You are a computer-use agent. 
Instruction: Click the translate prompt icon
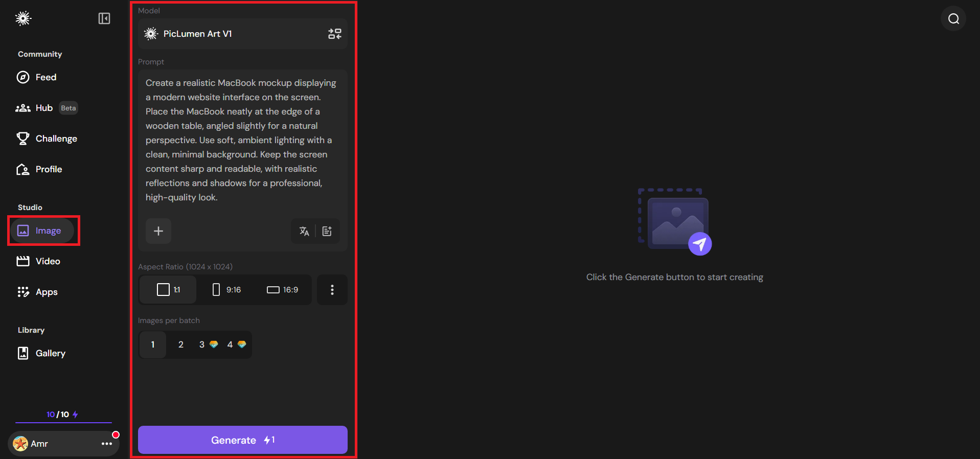point(304,231)
